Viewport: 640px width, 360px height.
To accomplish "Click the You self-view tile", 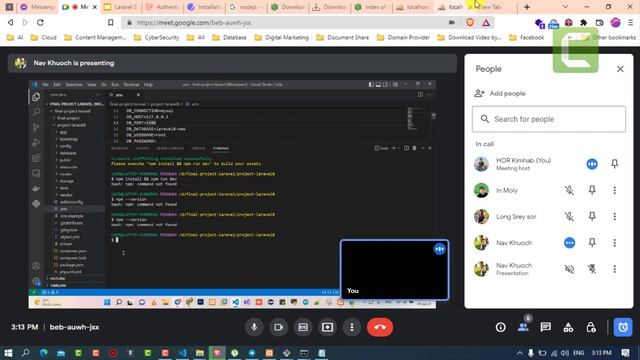I will [x=394, y=270].
